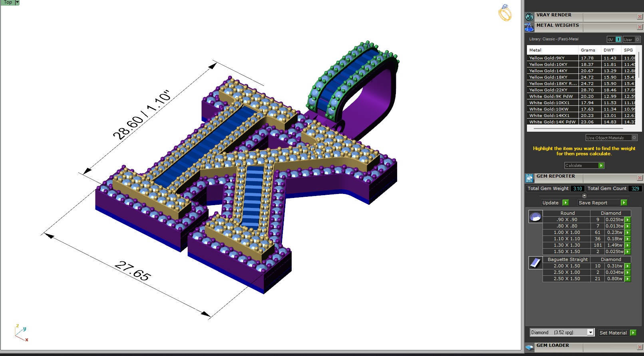This screenshot has width=644, height=356.
Task: Click green arrow for 2.50 X 1.00 baguette row
Action: pyautogui.click(x=628, y=272)
